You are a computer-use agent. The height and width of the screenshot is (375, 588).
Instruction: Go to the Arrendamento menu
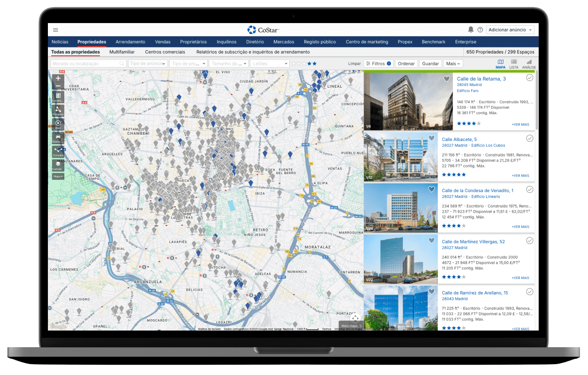pos(130,42)
